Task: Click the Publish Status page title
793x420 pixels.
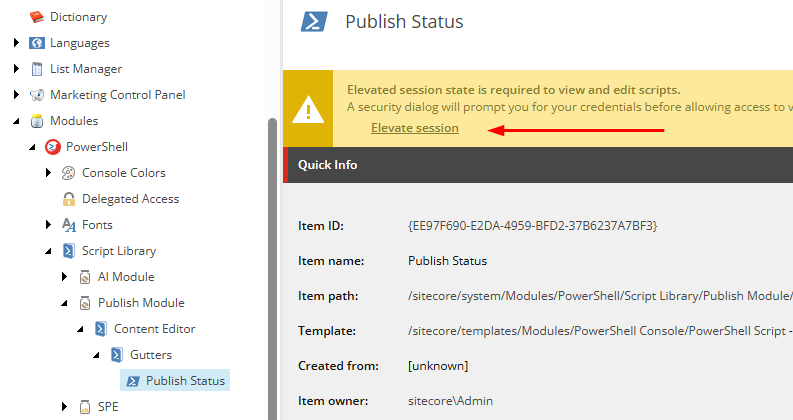Action: 404,22
